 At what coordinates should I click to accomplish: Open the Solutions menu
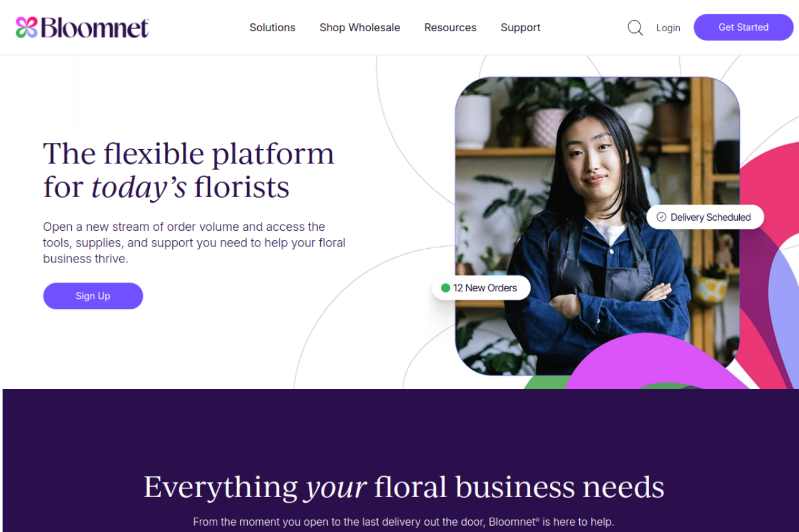272,27
